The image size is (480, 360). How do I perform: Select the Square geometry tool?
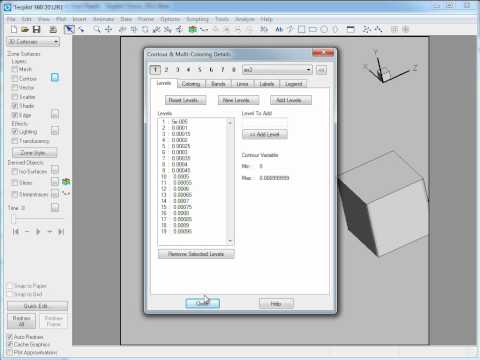click(x=301, y=29)
